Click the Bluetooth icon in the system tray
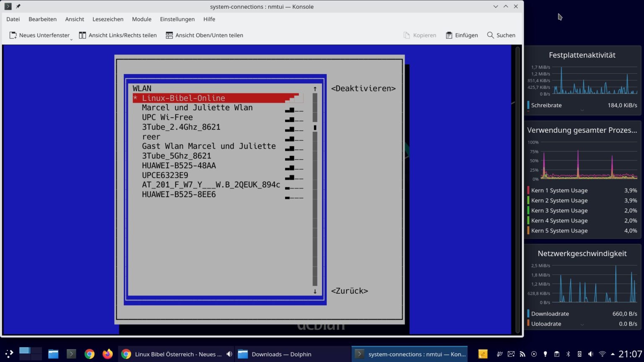 568,354
